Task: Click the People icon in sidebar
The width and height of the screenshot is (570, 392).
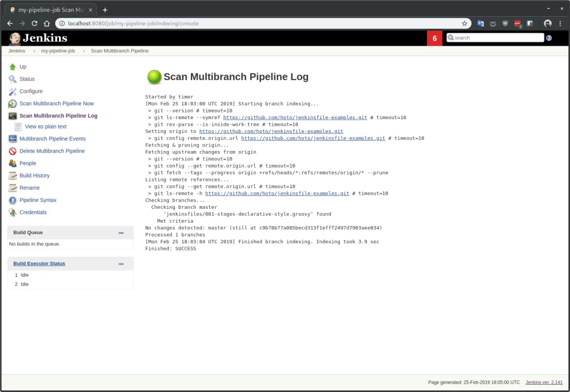Action: coord(12,163)
